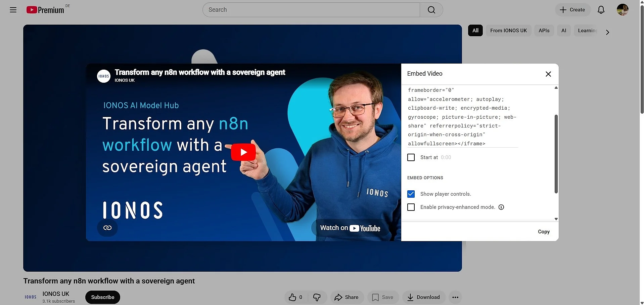Click the page vertical scrollbar

click(642, 60)
